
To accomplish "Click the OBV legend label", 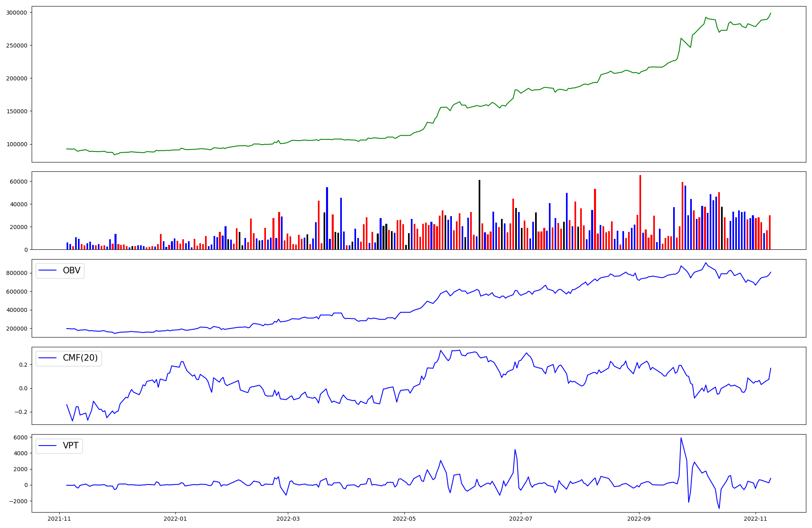I will tap(71, 270).
